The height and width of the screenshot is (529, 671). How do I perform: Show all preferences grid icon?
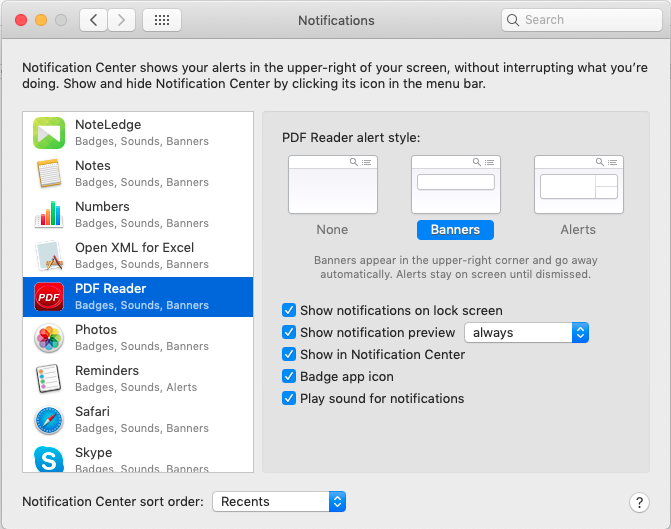pyautogui.click(x=162, y=20)
